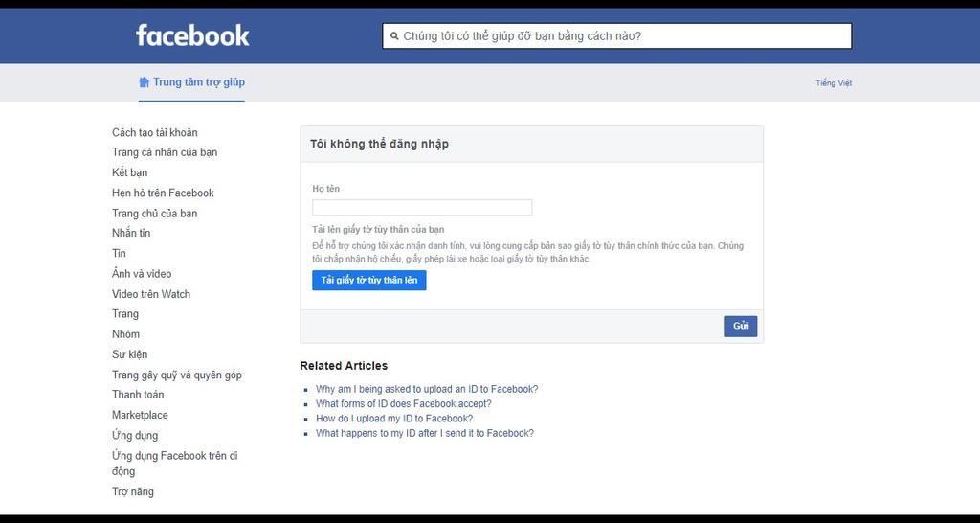Open Video trên Watch help topic
This screenshot has height=523, width=980.
pos(151,294)
